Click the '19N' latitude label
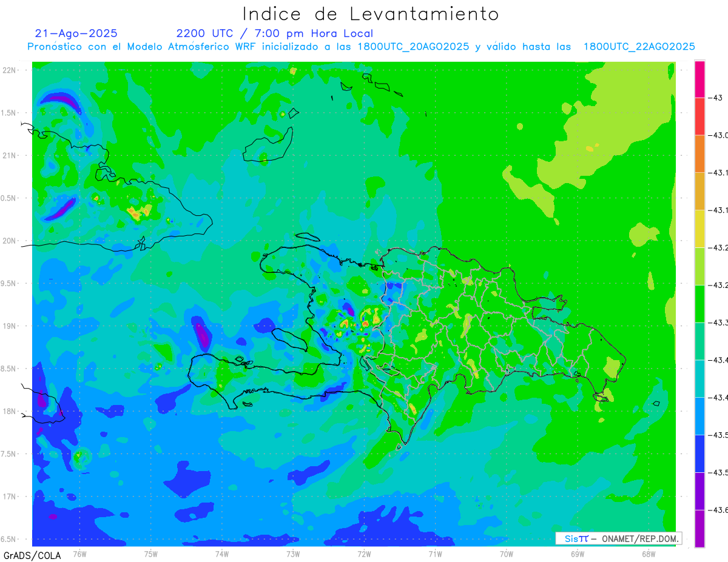This screenshot has height=562, width=728. [10, 326]
